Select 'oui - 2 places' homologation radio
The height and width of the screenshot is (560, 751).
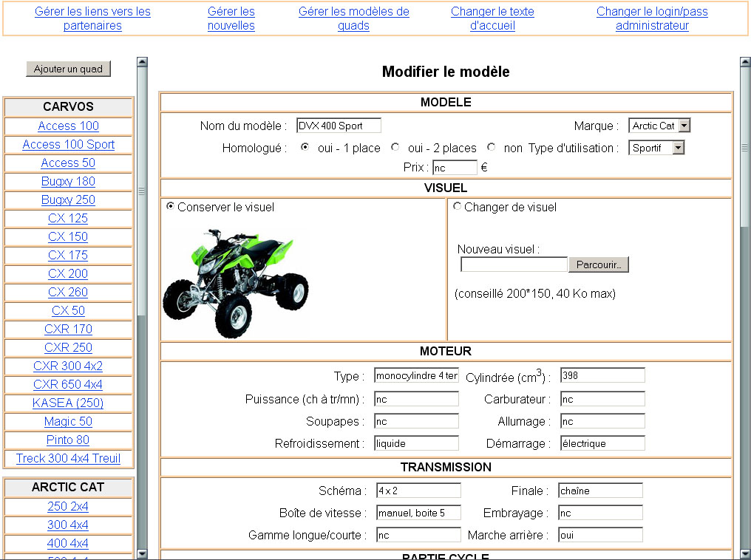pos(395,147)
